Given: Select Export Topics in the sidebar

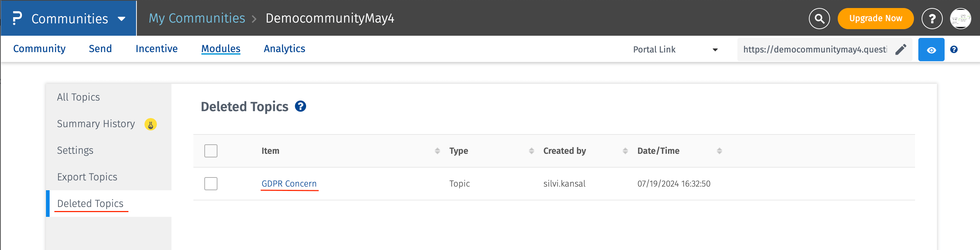Looking at the screenshot, I should [87, 177].
